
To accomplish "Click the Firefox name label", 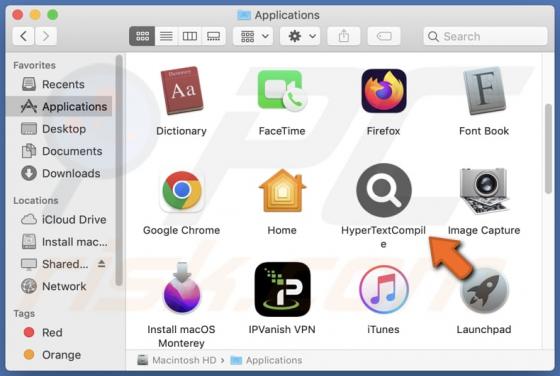I will [383, 131].
